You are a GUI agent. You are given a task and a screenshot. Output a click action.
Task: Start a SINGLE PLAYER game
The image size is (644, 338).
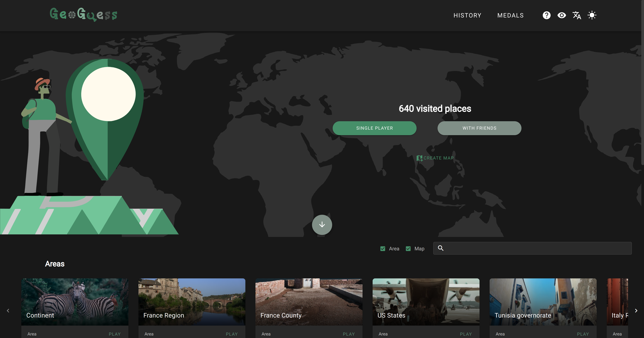pyautogui.click(x=374, y=128)
